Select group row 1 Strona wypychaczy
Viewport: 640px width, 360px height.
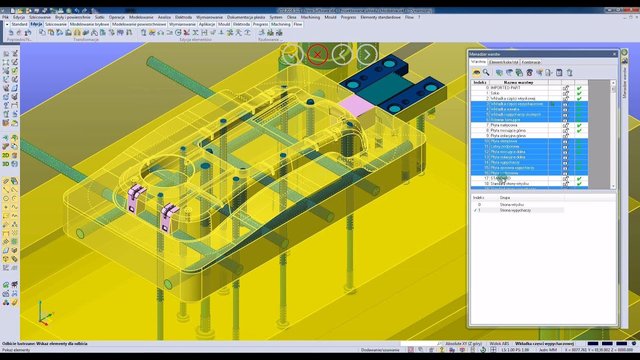(518, 210)
